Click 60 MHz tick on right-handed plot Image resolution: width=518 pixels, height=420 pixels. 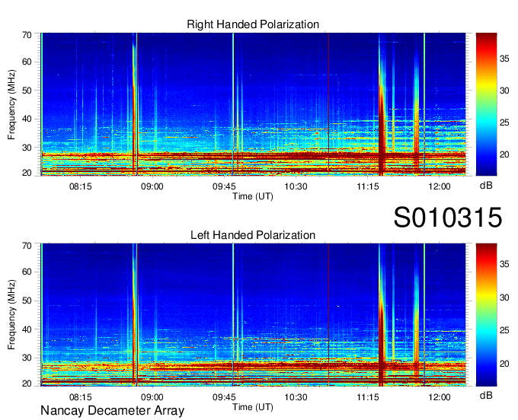click(27, 62)
